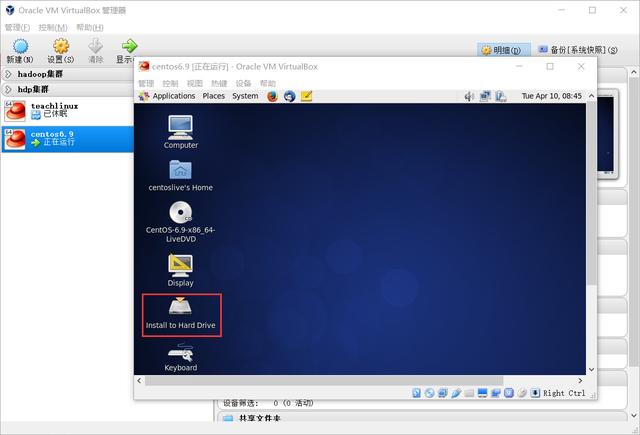Click the user switcher icon near the clock

[501, 96]
